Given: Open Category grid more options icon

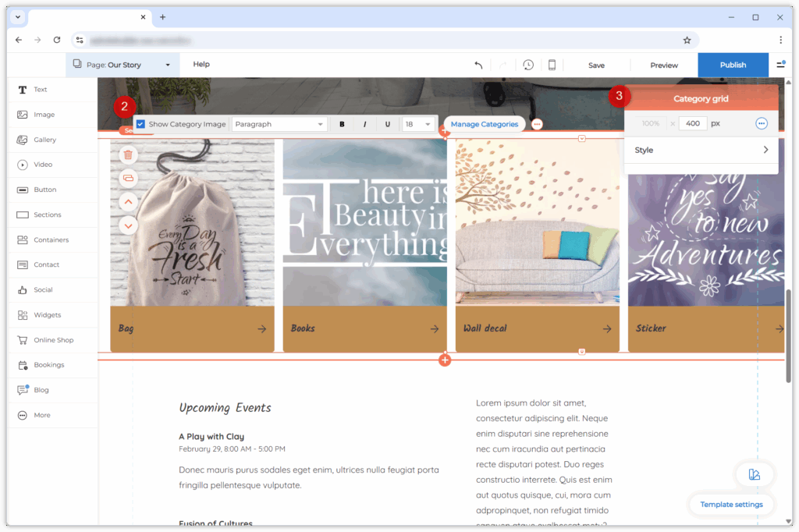Looking at the screenshot, I should tap(762, 123).
